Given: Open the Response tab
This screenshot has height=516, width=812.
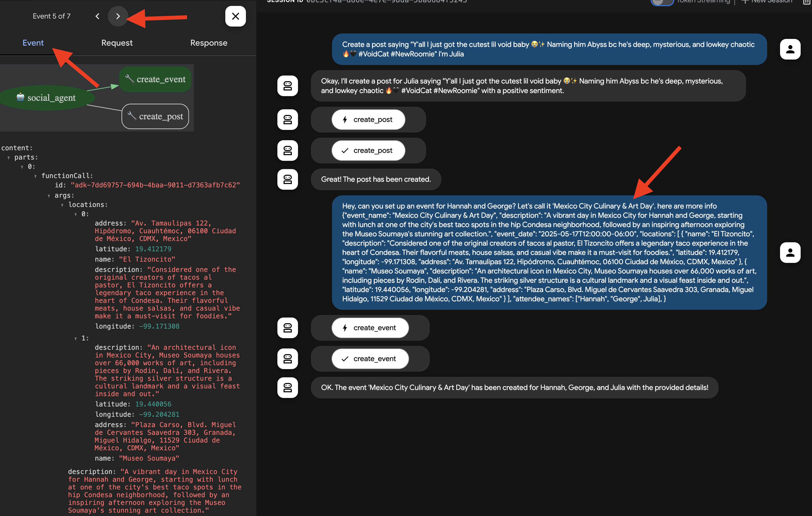Looking at the screenshot, I should pyautogui.click(x=208, y=43).
